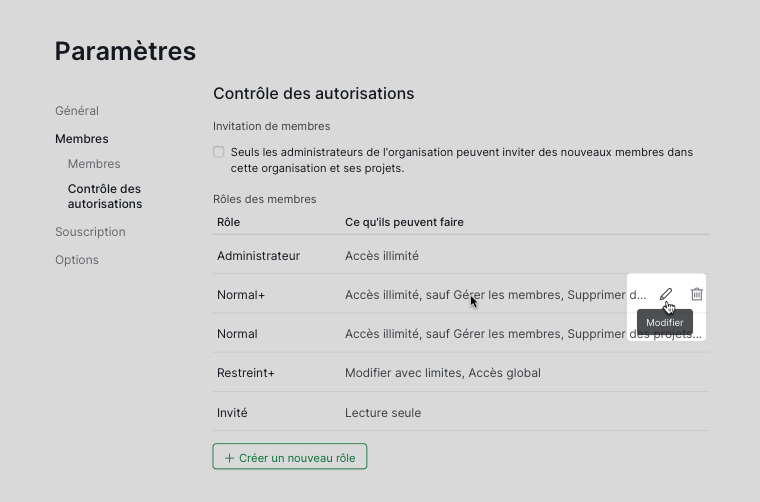
Task: Click the Invitation de membres label
Action: [x=271, y=126]
